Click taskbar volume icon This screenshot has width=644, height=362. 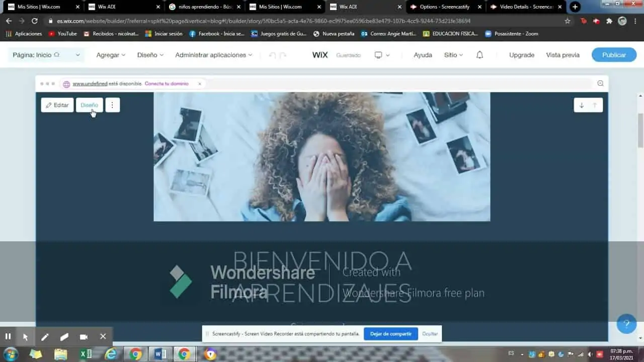pos(590,354)
